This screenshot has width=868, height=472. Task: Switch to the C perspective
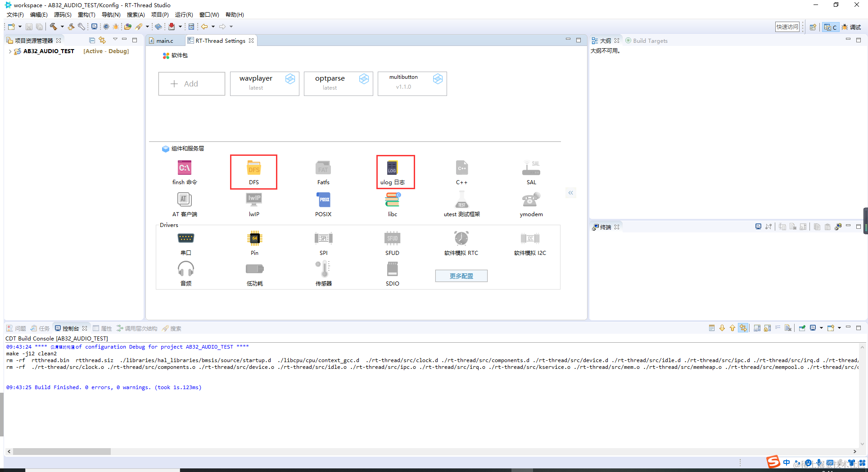tap(830, 27)
